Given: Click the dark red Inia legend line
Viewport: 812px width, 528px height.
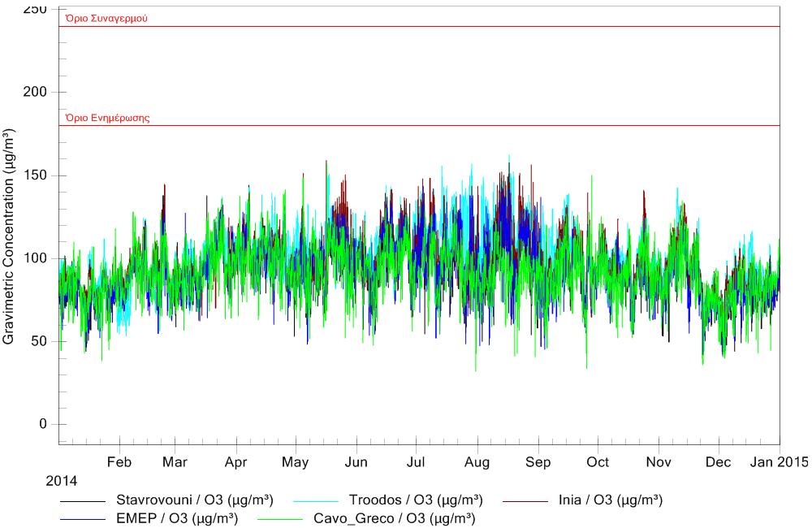Looking at the screenshot, I should coord(525,501).
